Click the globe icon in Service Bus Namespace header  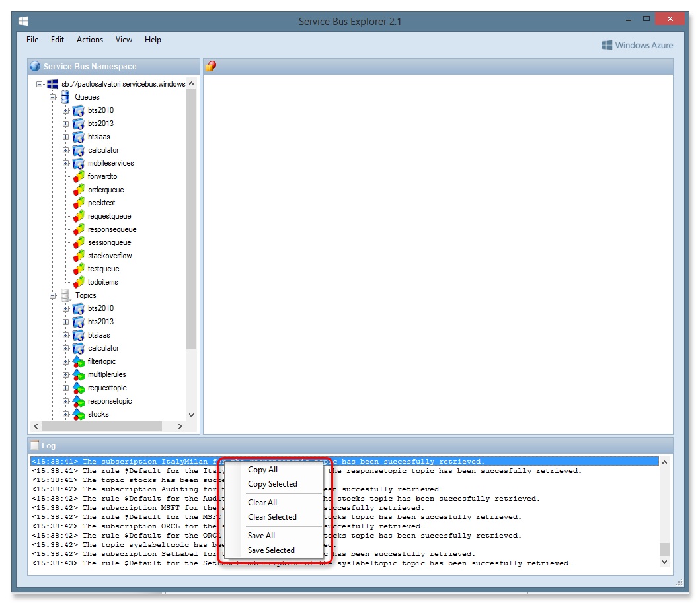(x=35, y=67)
